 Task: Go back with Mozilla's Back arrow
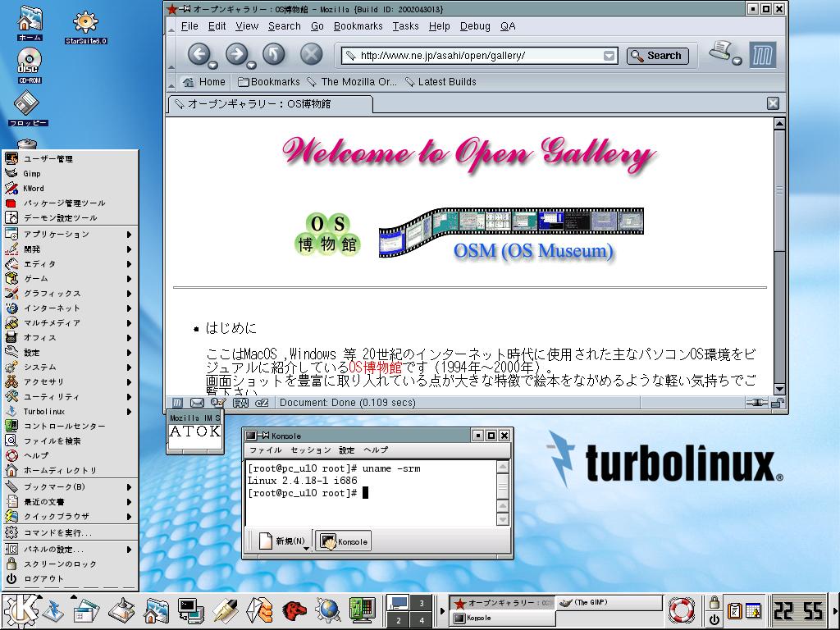pyautogui.click(x=199, y=54)
